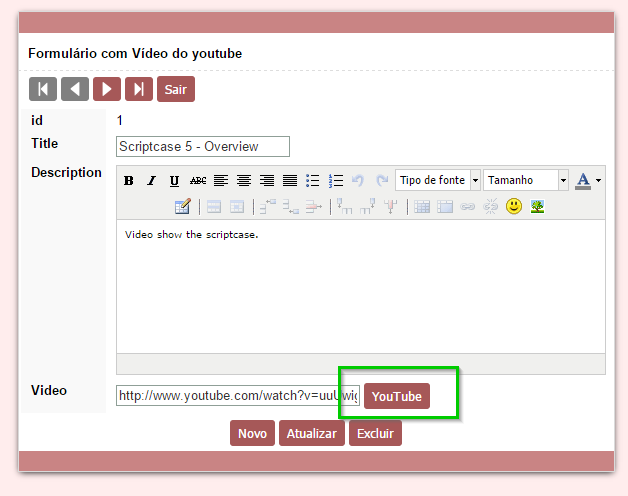The width and height of the screenshot is (628, 496).
Task: Insert a smiley emoticon
Action: (514, 207)
